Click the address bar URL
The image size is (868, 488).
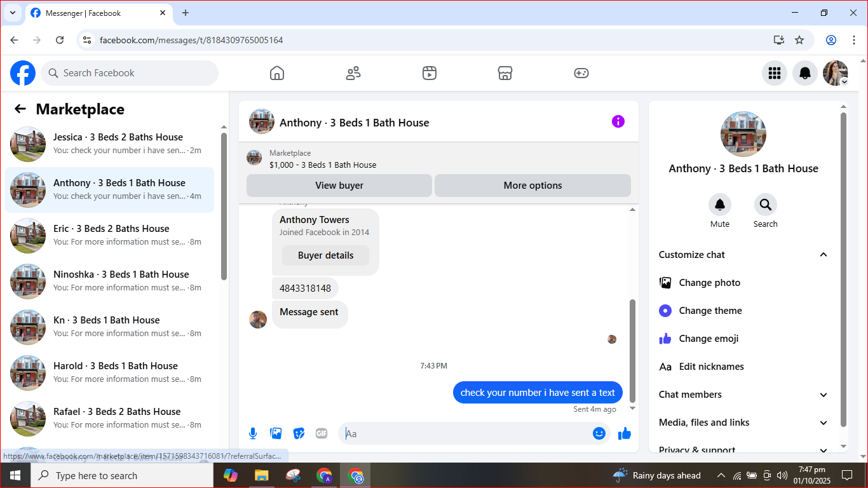[191, 40]
